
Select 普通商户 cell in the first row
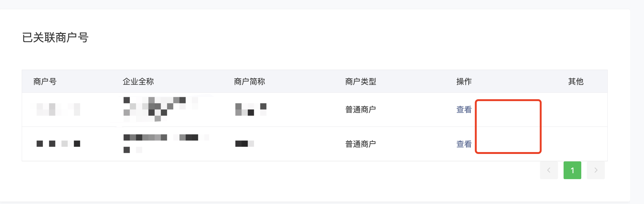361,109
